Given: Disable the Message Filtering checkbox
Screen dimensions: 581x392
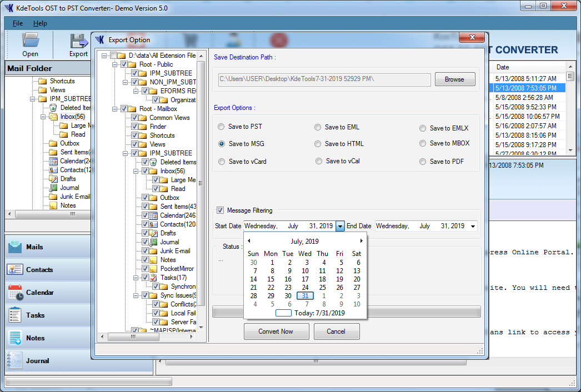Looking at the screenshot, I should pos(220,210).
